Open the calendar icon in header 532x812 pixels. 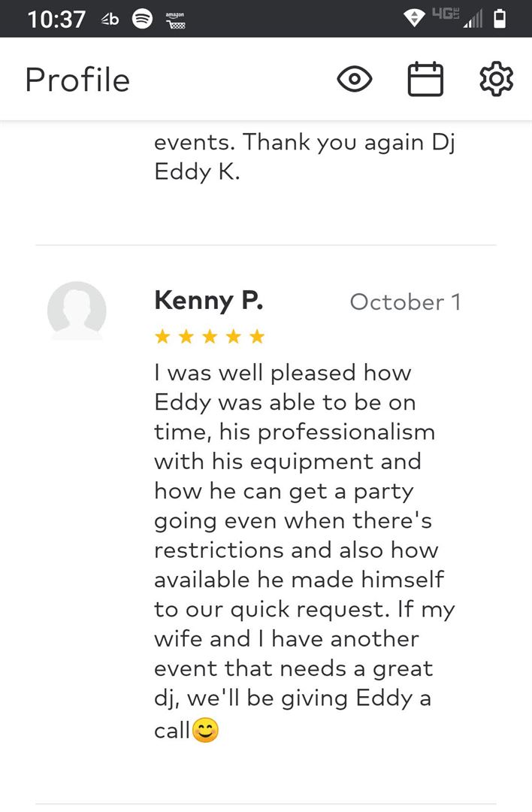(425, 79)
